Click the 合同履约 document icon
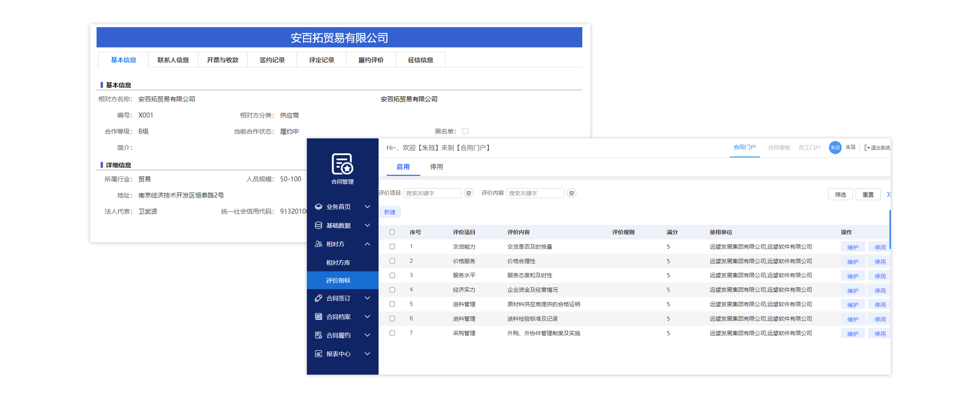The image size is (980, 399). point(319,335)
